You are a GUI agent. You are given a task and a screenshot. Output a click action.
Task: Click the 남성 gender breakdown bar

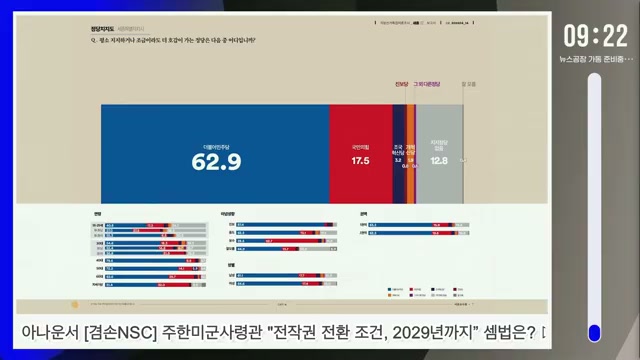click(287, 276)
